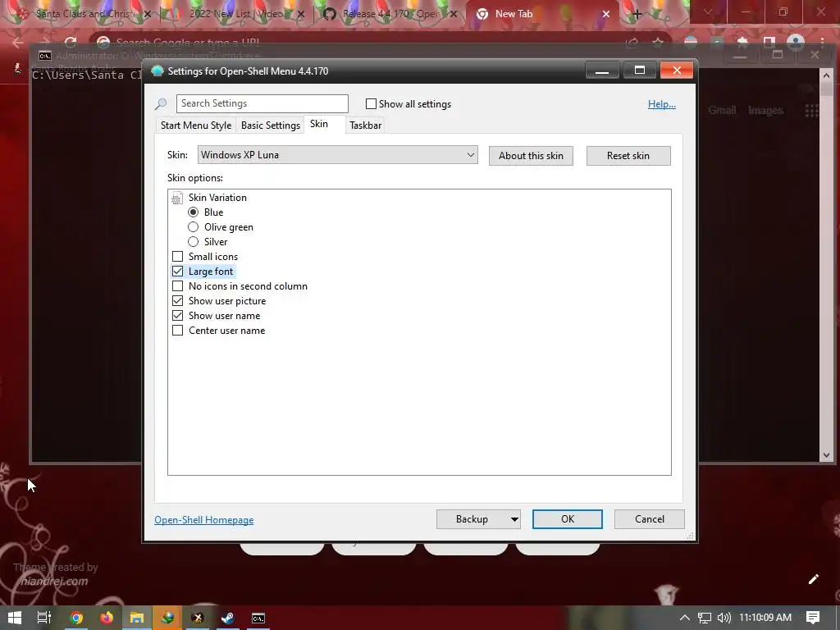Click the Search Settings input field
Image resolution: width=840 pixels, height=630 pixels.
tap(262, 103)
